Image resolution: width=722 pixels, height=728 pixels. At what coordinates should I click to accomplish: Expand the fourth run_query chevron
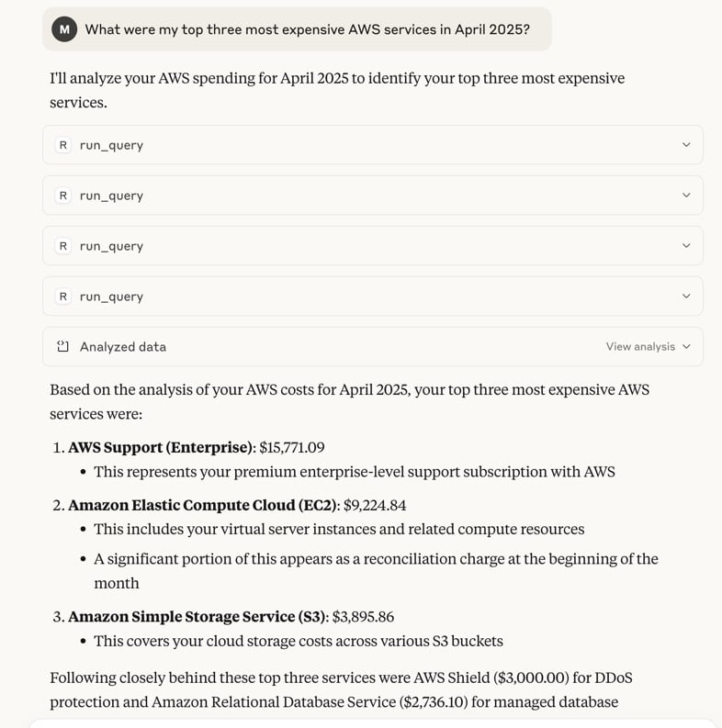click(686, 297)
